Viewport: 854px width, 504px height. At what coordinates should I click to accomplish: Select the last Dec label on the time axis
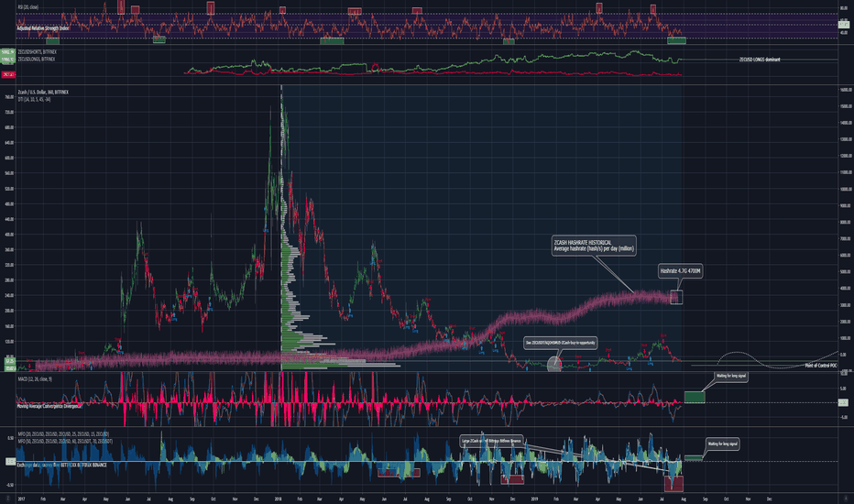pos(769,499)
